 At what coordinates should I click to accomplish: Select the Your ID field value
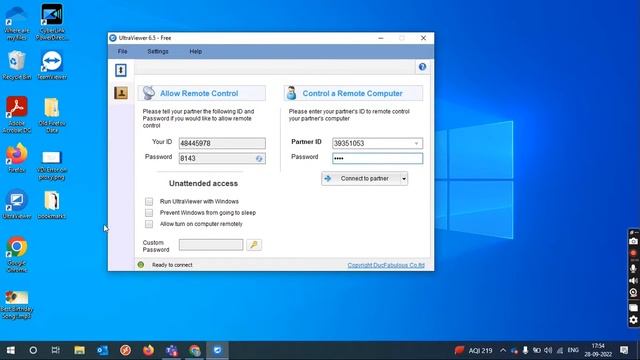(222, 143)
